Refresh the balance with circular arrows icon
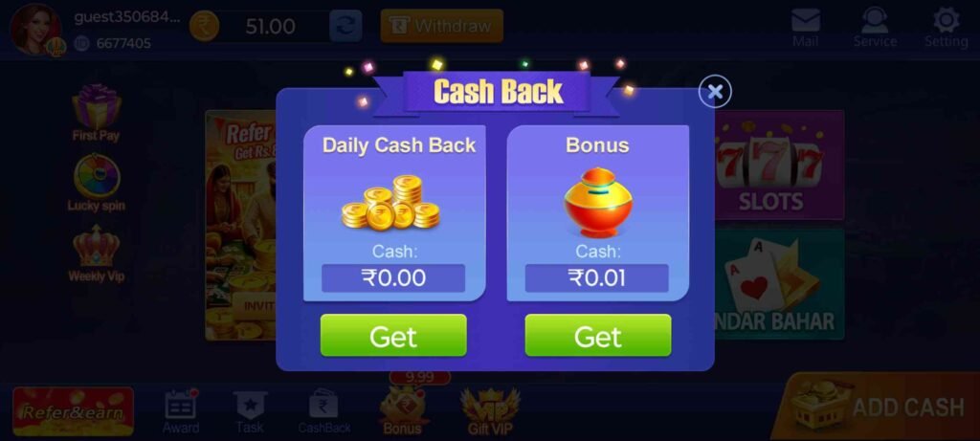Image resolution: width=980 pixels, height=441 pixels. pos(345,26)
